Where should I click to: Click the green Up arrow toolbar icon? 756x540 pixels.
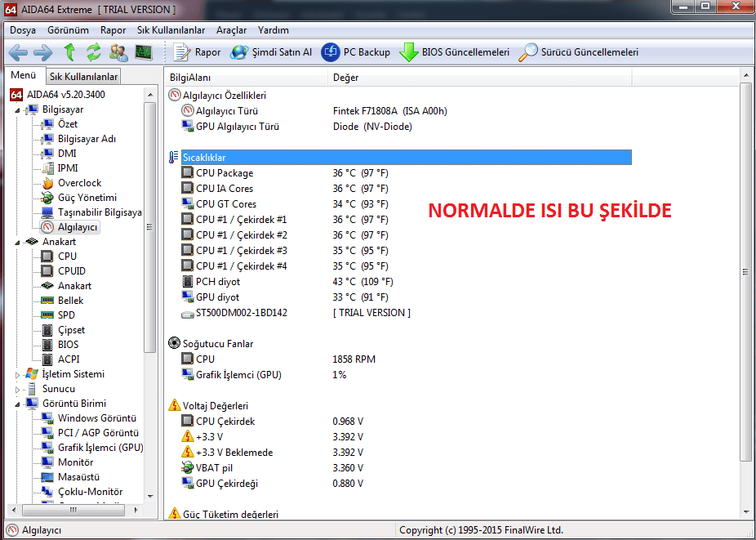click(x=69, y=52)
